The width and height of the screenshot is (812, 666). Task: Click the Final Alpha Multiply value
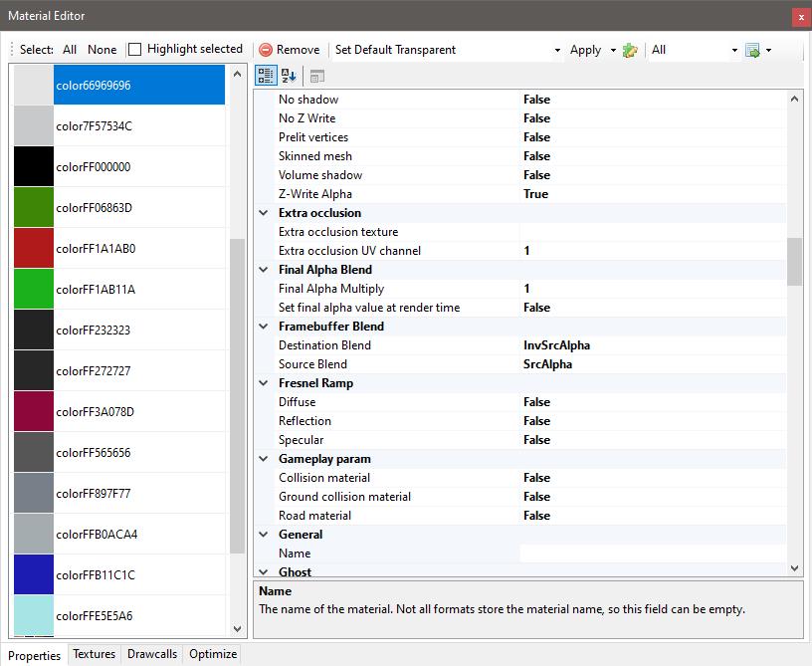526,289
